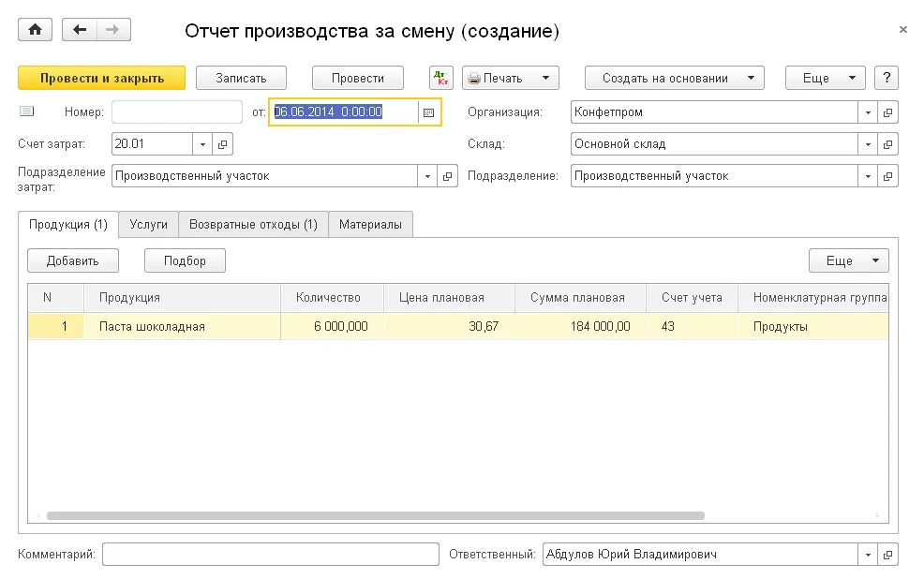Click the Home navigation icon
The image size is (924, 579).
click(34, 29)
